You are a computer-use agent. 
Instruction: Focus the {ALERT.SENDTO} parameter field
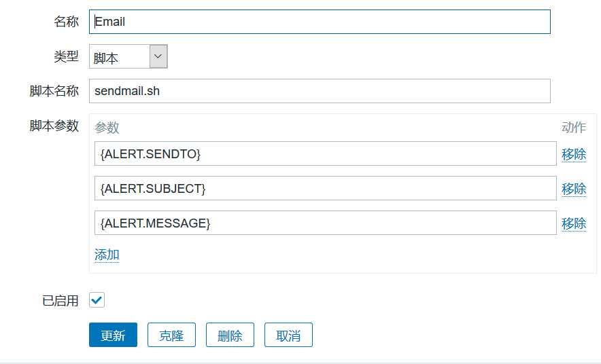coord(325,154)
